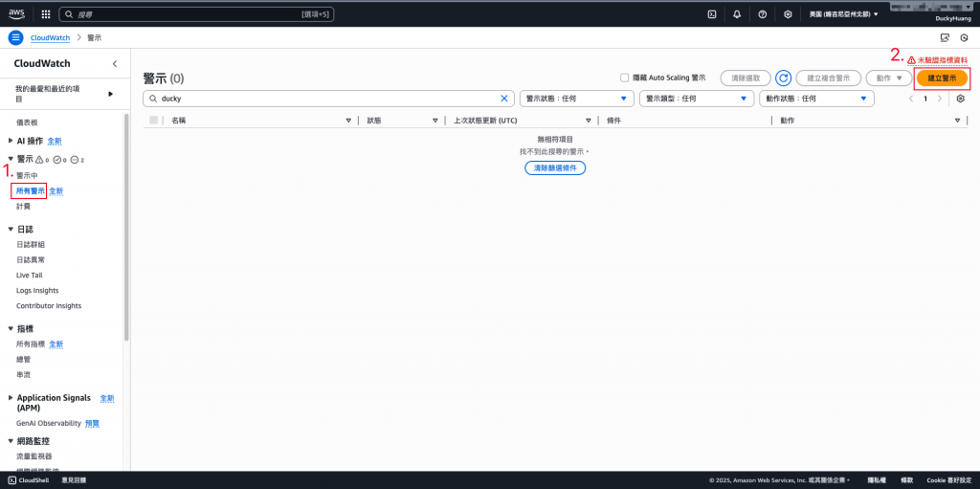
Task: Toggle the hamburger navigation menu
Action: [x=15, y=37]
